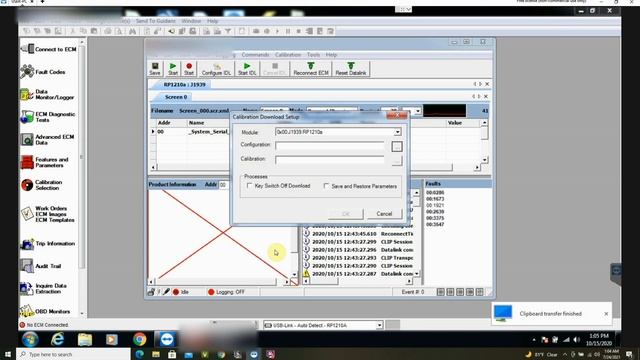Open TeamViewer icon in inner taskbar
This screenshot has width=640, height=360.
tap(167, 339)
